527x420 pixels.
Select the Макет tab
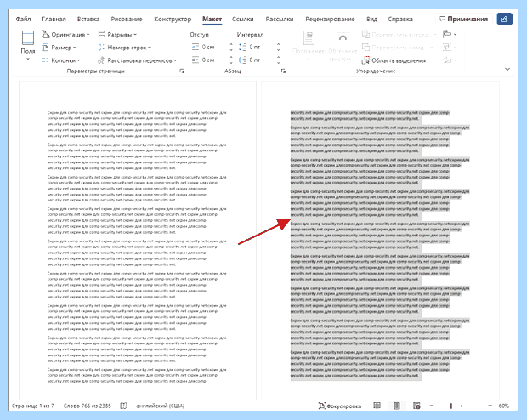pos(212,19)
